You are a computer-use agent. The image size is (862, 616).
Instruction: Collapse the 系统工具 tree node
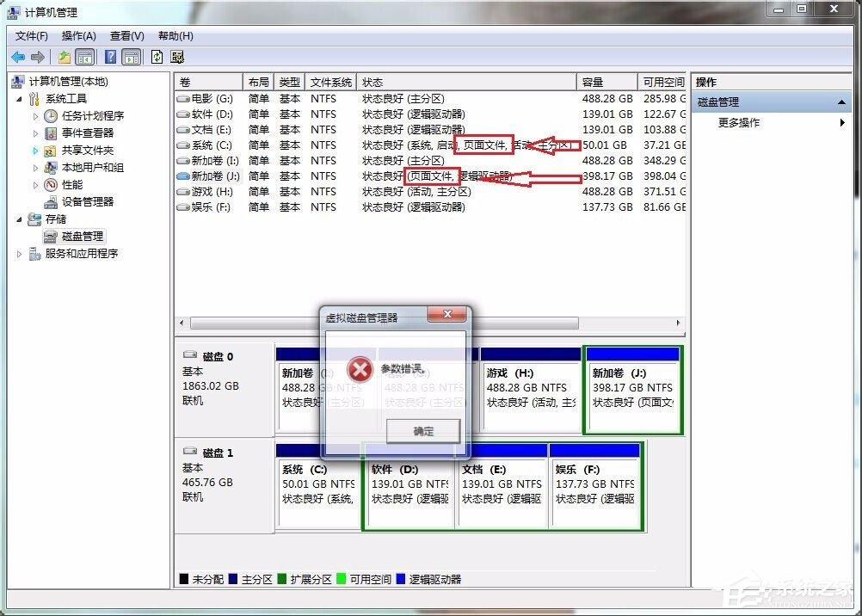(19, 98)
